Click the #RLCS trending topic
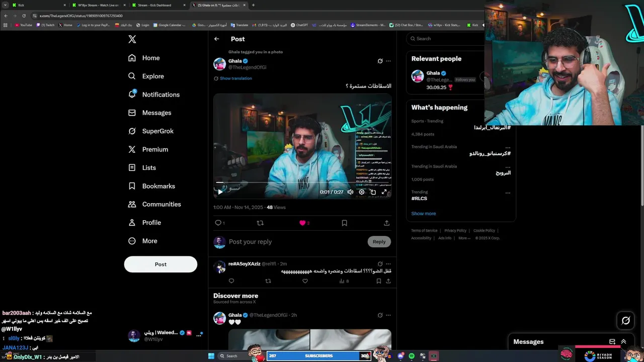644x362 pixels. tap(419, 199)
